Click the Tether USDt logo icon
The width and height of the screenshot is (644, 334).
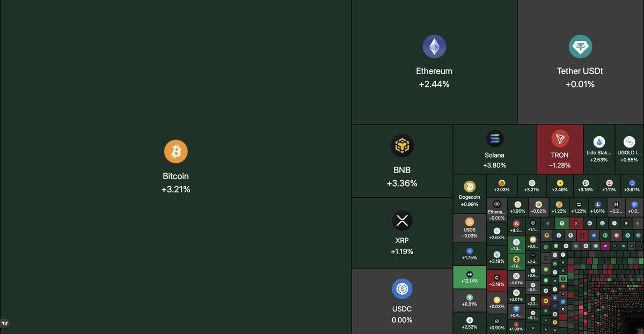click(580, 47)
